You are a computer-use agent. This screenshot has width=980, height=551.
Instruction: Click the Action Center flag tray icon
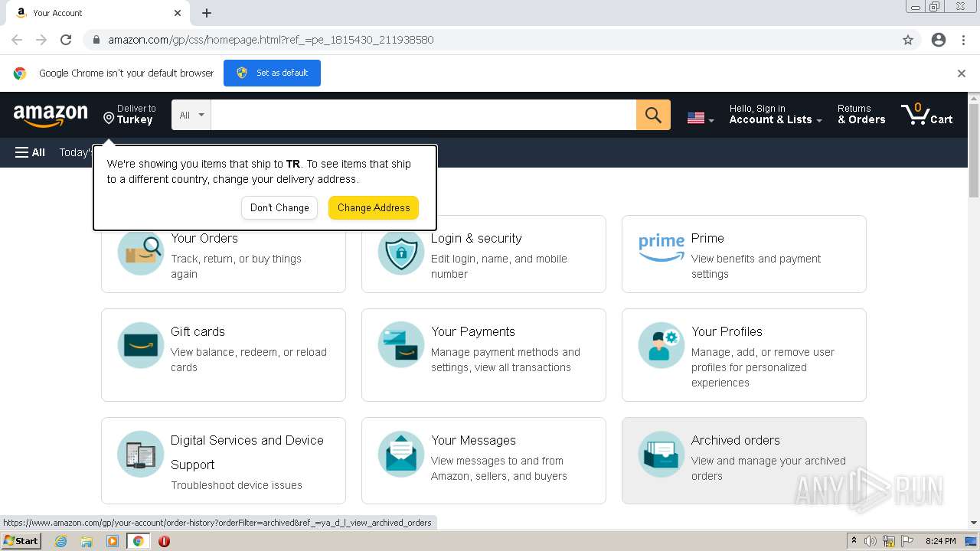pyautogui.click(x=906, y=541)
